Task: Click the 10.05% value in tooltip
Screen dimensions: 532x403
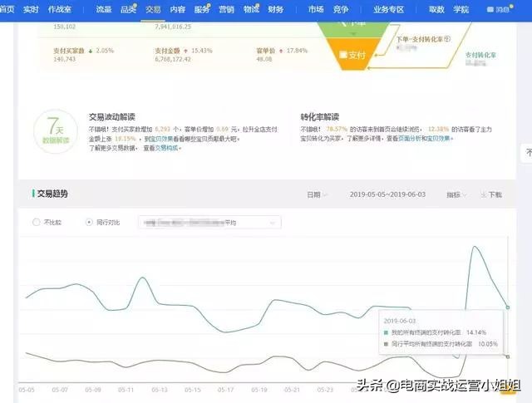Action: [488, 344]
